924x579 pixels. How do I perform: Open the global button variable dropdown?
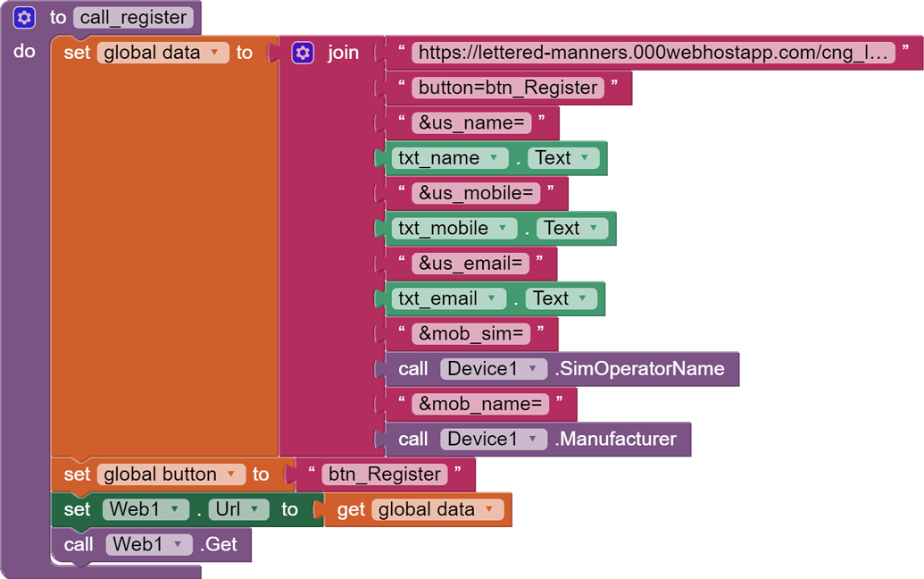[x=230, y=474]
